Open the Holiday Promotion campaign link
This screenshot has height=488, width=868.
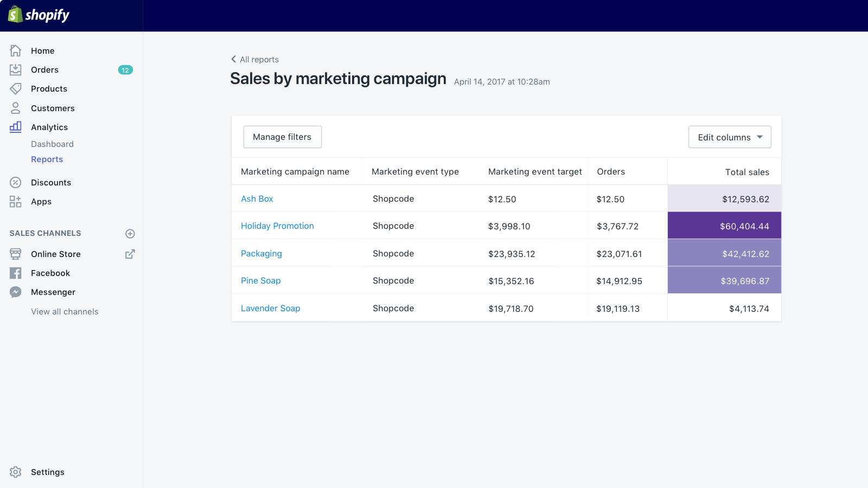[x=277, y=226]
